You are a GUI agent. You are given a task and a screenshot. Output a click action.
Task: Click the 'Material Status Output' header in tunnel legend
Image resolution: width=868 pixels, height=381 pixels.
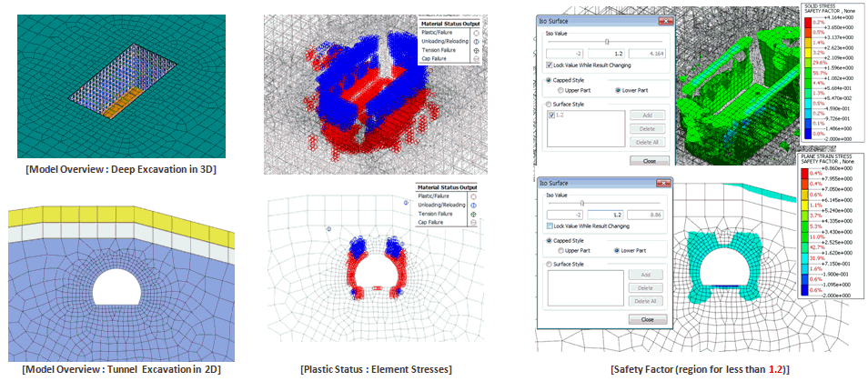446,187
